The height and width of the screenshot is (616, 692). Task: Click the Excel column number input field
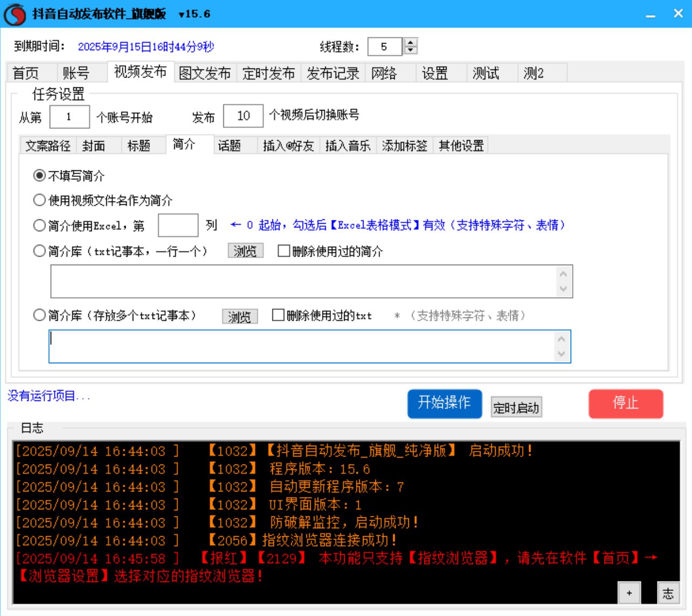(178, 225)
